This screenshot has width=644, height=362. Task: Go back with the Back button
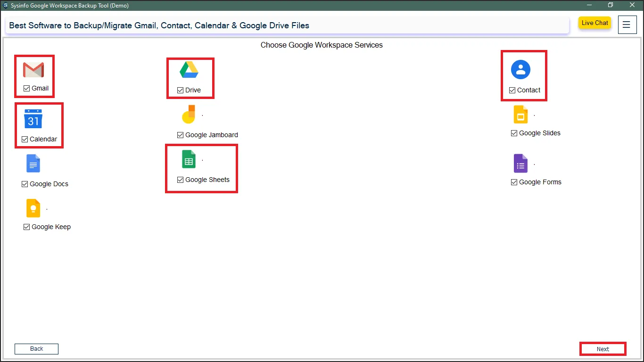click(x=36, y=349)
